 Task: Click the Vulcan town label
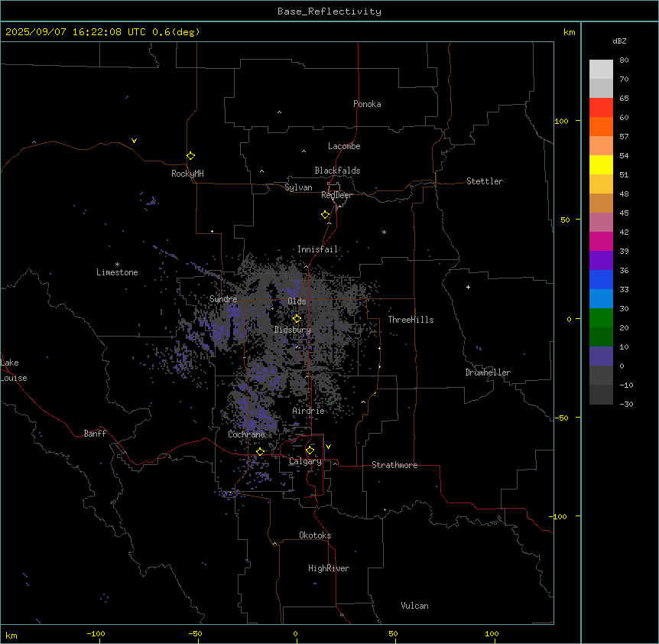coord(414,606)
